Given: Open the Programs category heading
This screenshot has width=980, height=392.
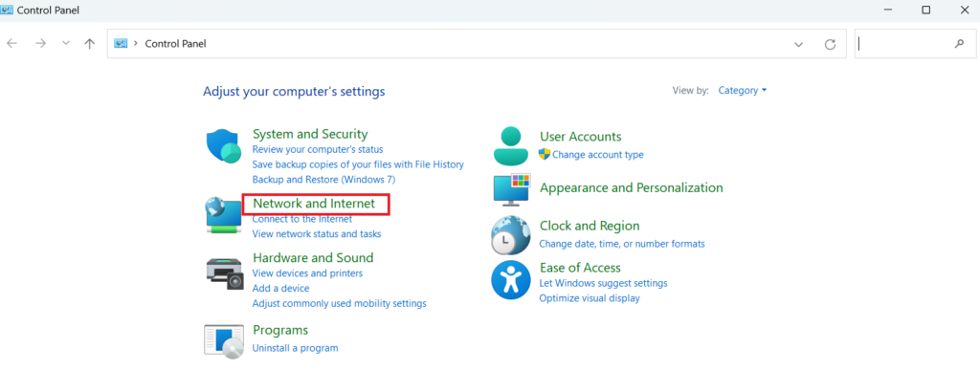Looking at the screenshot, I should [280, 330].
